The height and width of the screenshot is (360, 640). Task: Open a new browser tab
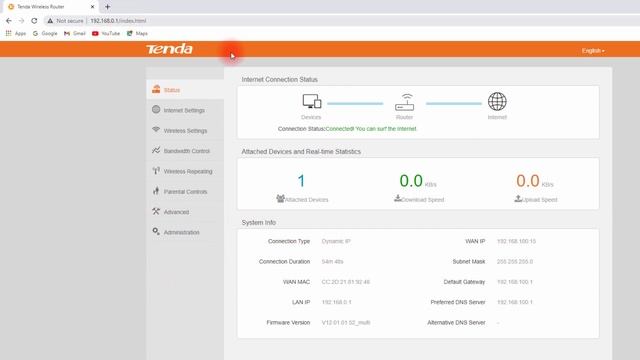coord(107,7)
